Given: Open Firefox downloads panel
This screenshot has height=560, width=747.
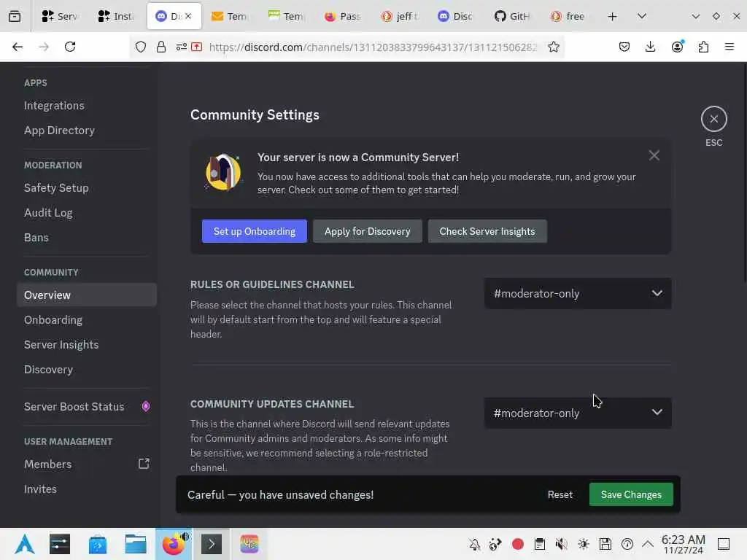Looking at the screenshot, I should pos(650,47).
